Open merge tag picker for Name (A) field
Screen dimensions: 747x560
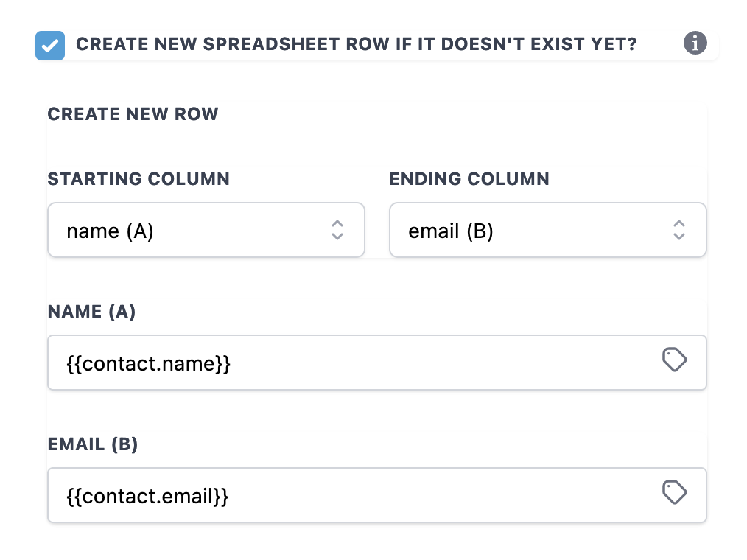(x=674, y=360)
